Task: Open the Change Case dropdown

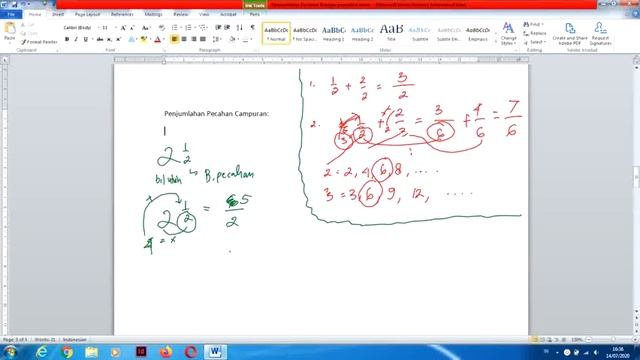Action: pos(146,28)
